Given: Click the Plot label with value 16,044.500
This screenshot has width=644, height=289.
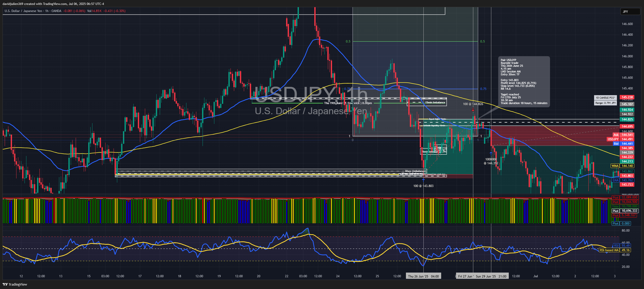Looking at the screenshot, I should coord(616,202).
